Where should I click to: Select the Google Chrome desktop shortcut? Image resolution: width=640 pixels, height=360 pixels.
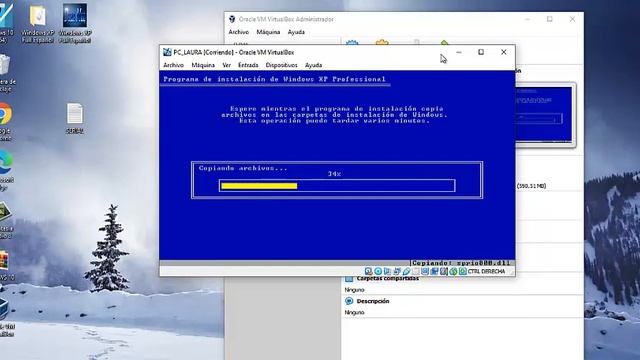5,113
